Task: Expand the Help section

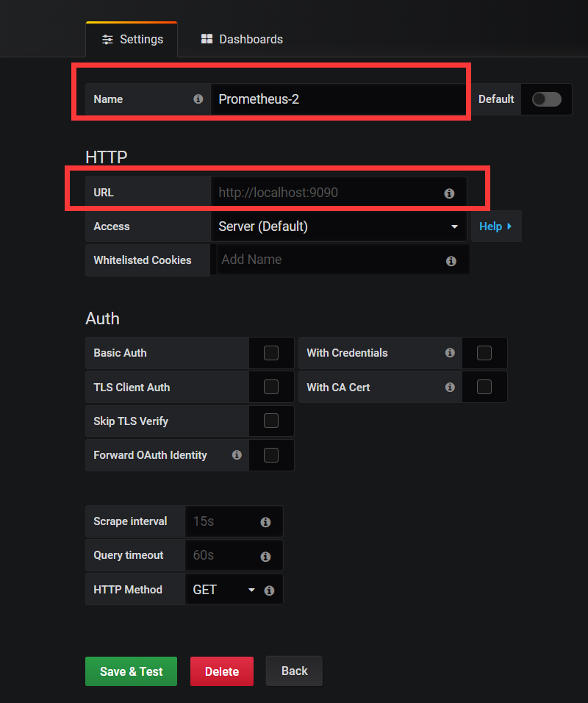Action: pyautogui.click(x=496, y=226)
